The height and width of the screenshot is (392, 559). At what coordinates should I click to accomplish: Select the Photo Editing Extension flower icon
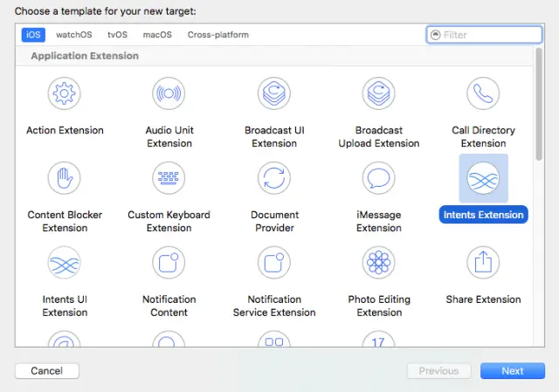(378, 263)
